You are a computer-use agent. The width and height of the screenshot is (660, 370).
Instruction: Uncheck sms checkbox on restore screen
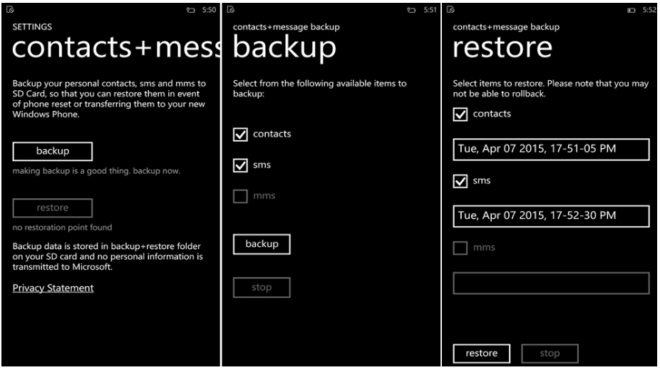[x=460, y=181]
